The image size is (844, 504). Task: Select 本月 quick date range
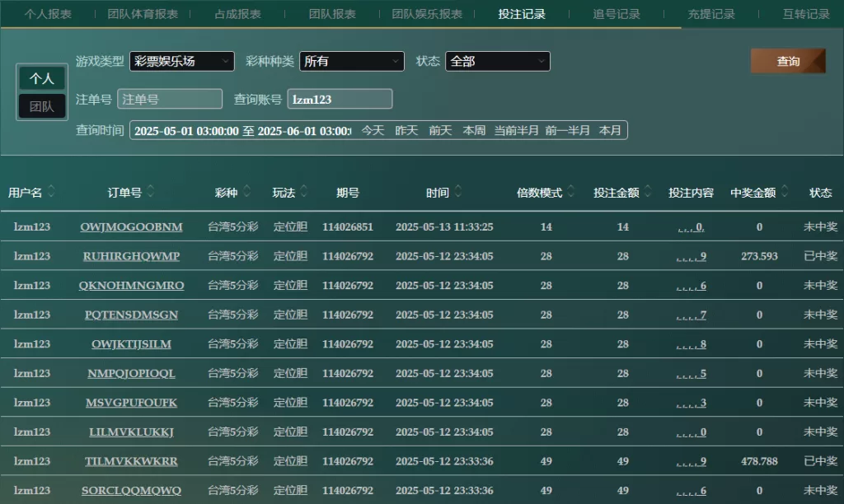point(610,131)
